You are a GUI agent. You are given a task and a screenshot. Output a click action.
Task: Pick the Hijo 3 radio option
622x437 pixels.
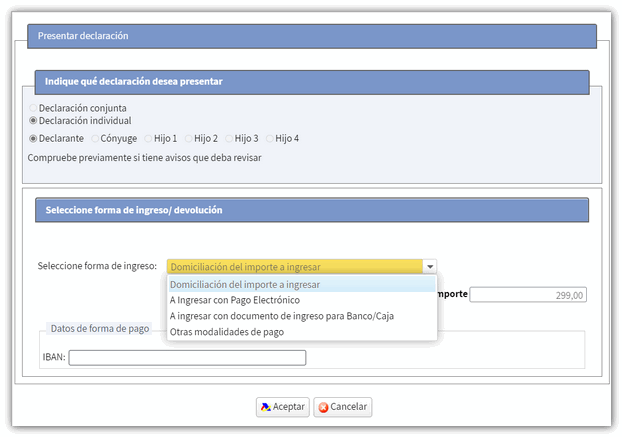pyautogui.click(x=229, y=139)
